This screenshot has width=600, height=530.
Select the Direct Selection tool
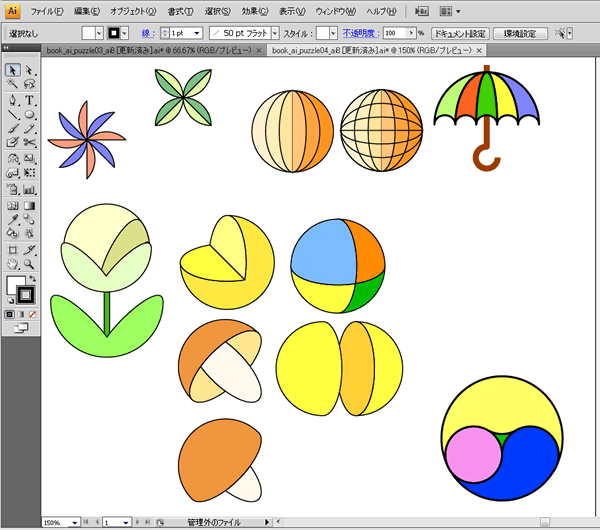click(29, 70)
